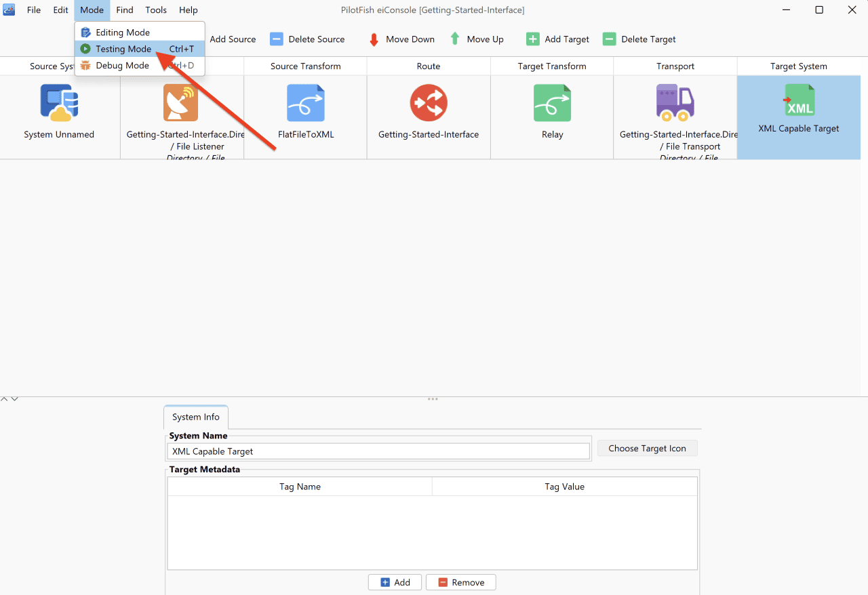Open the Help menu

point(189,10)
